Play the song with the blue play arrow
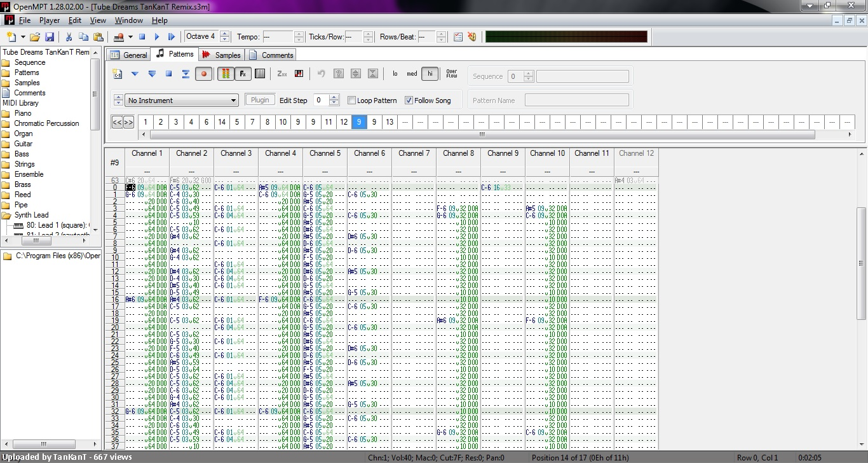 [x=156, y=37]
